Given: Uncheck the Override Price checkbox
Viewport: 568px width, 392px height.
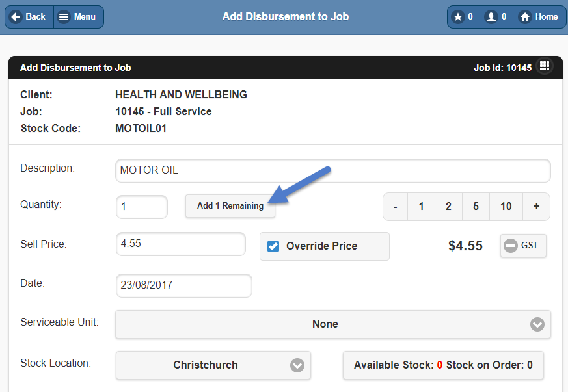Looking at the screenshot, I should [x=273, y=246].
